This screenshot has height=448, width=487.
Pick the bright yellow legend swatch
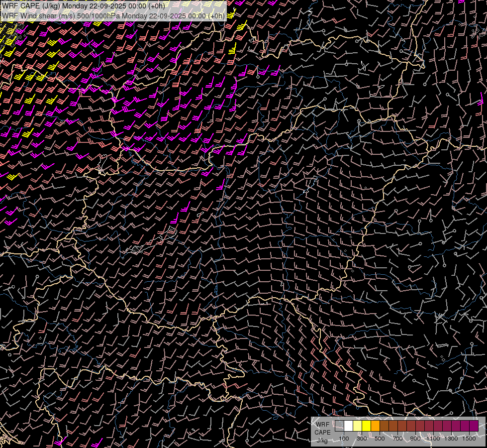pyautogui.click(x=366, y=426)
